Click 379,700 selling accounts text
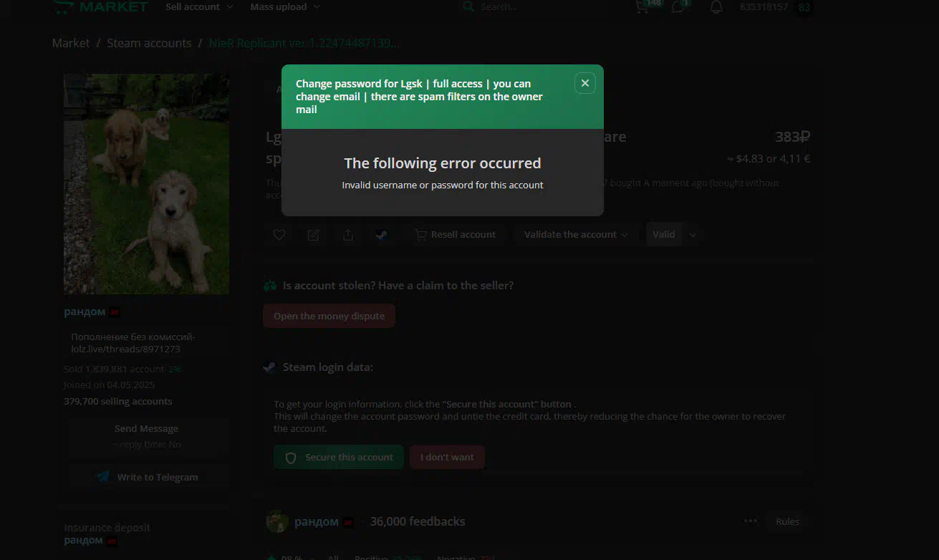The height and width of the screenshot is (560, 939). point(118,401)
